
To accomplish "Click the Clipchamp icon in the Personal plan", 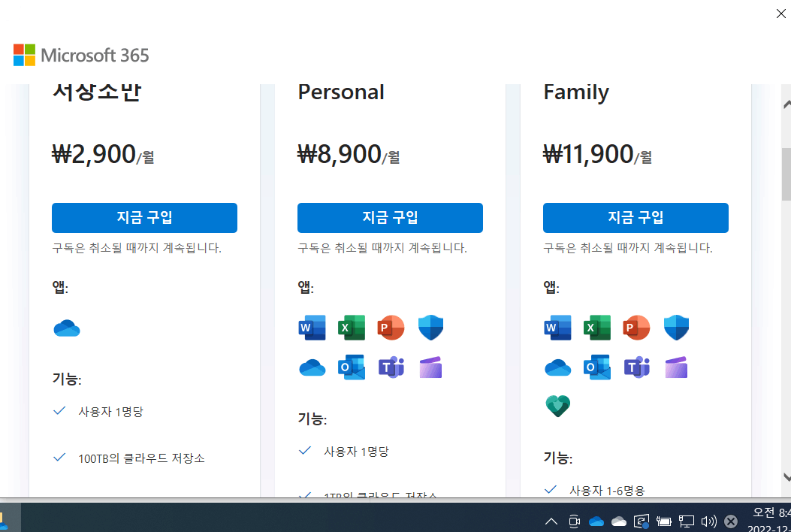I will [431, 367].
